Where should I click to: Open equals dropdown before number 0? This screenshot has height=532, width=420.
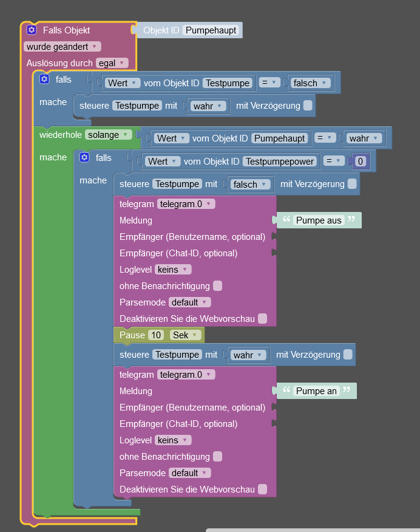334,161
